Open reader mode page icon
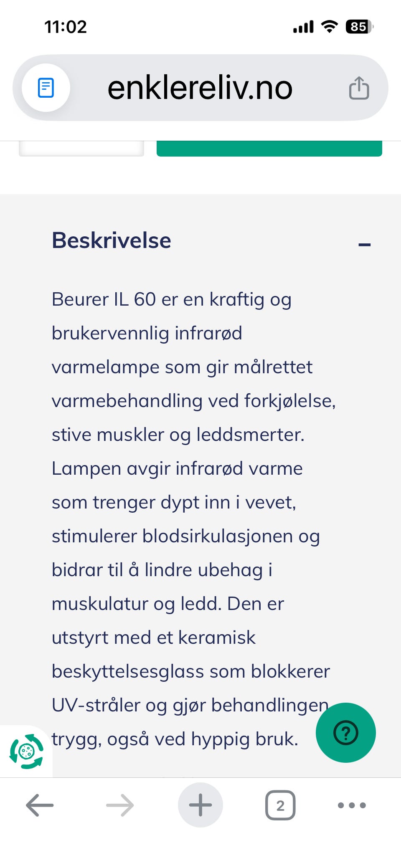401x868 pixels. coord(46,88)
